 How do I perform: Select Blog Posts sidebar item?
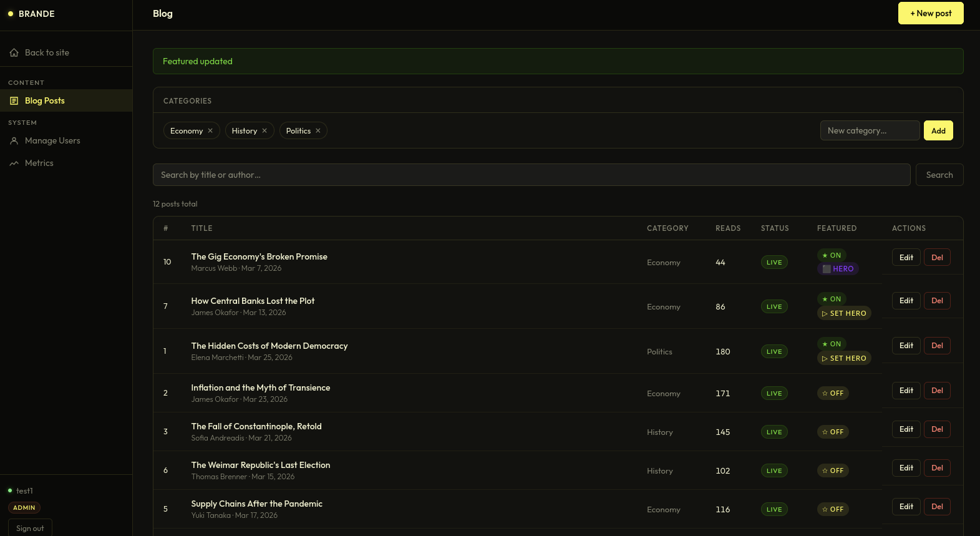pyautogui.click(x=44, y=101)
